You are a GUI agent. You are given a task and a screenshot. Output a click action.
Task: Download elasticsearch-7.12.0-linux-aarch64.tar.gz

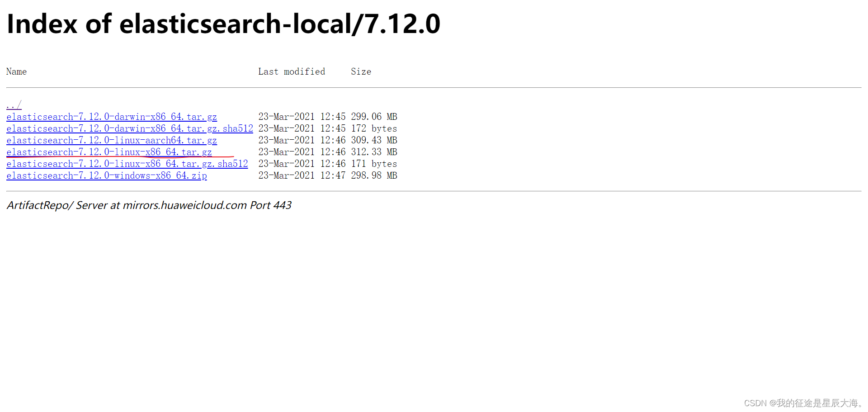pos(112,140)
